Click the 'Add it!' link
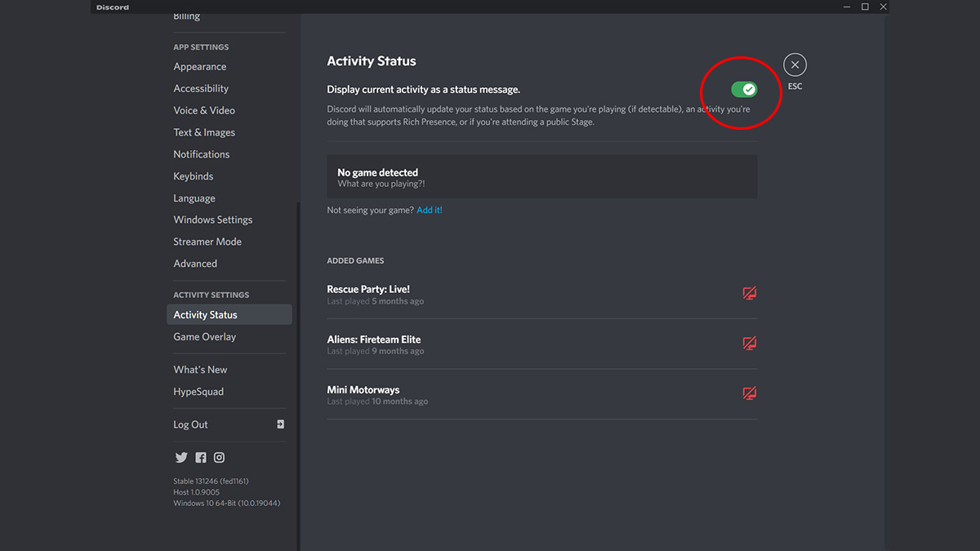This screenshot has width=980, height=551. 430,211
